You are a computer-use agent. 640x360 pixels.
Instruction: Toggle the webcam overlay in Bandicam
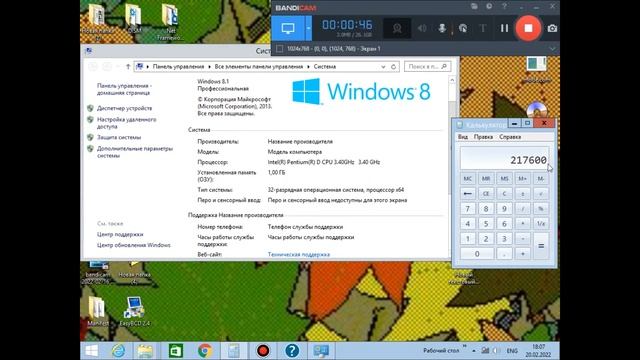pyautogui.click(x=397, y=28)
